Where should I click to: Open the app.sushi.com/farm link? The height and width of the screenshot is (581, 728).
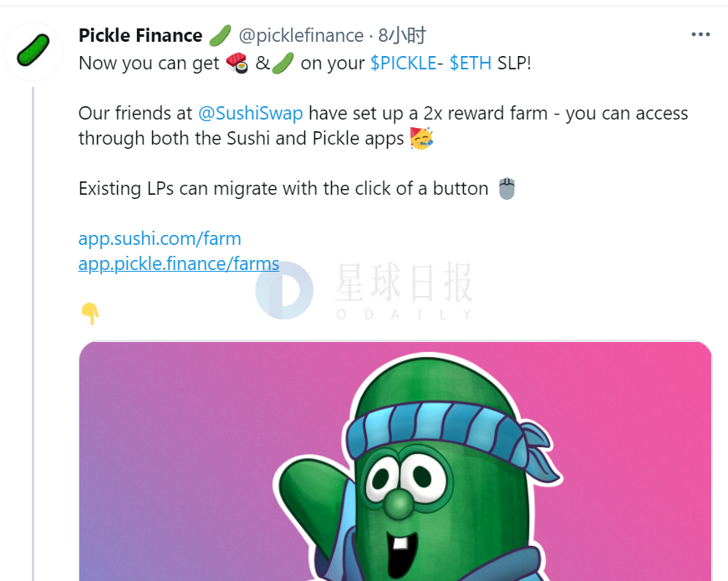(160, 239)
